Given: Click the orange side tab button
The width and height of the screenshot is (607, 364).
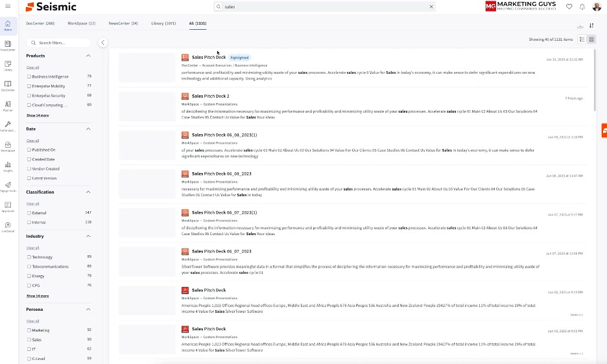Looking at the screenshot, I should click(604, 130).
